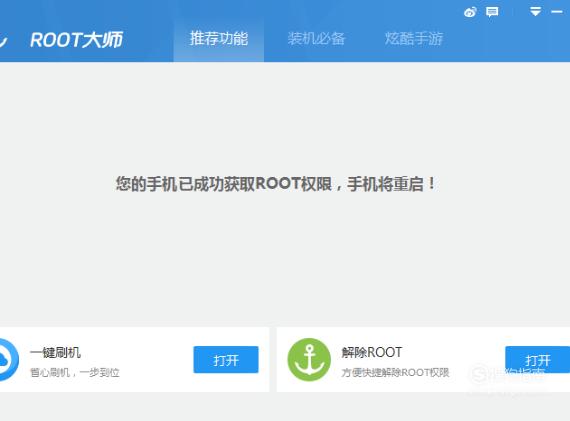Viewport: 570px width, 421px height.
Task: Switch to the 推荐功能 tab
Action: (x=219, y=39)
